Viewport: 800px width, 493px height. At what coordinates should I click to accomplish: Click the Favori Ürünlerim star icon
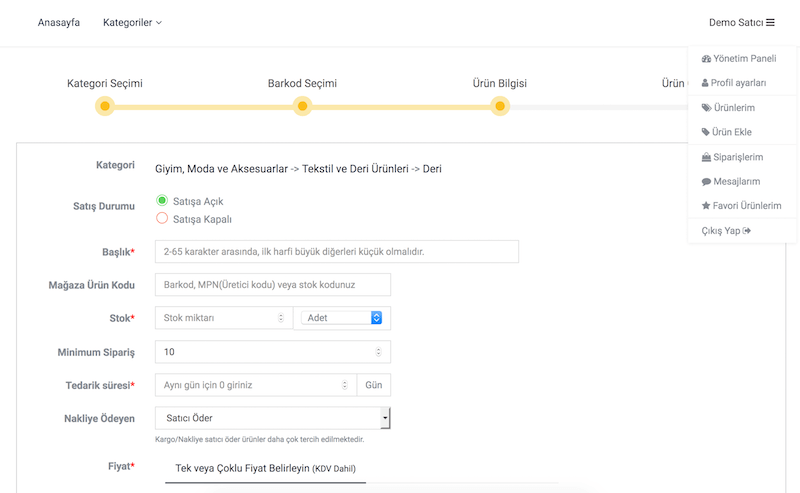tap(706, 206)
